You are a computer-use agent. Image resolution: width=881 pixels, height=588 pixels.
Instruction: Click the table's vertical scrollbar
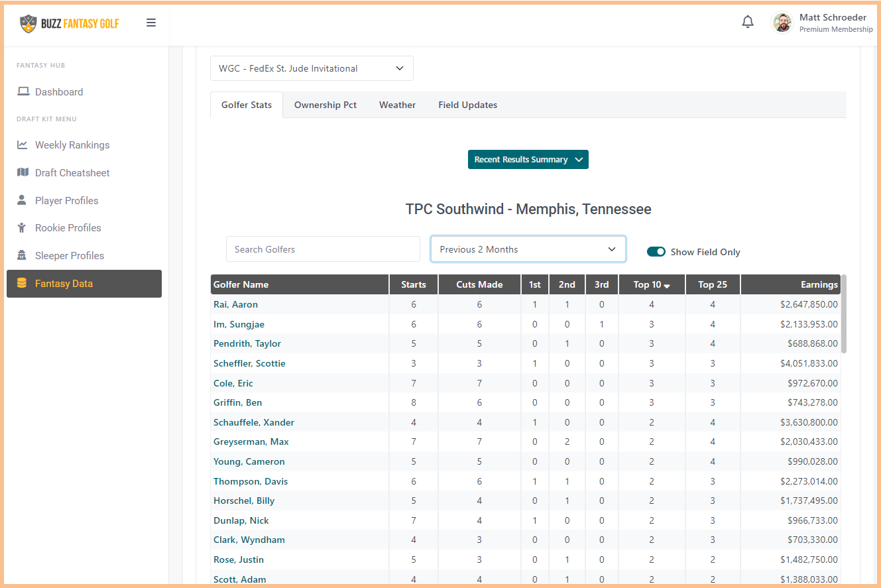click(844, 314)
